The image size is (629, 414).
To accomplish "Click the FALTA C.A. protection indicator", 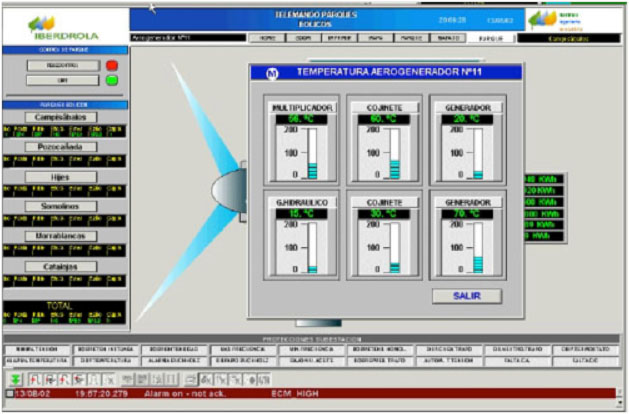I will 517,361.
